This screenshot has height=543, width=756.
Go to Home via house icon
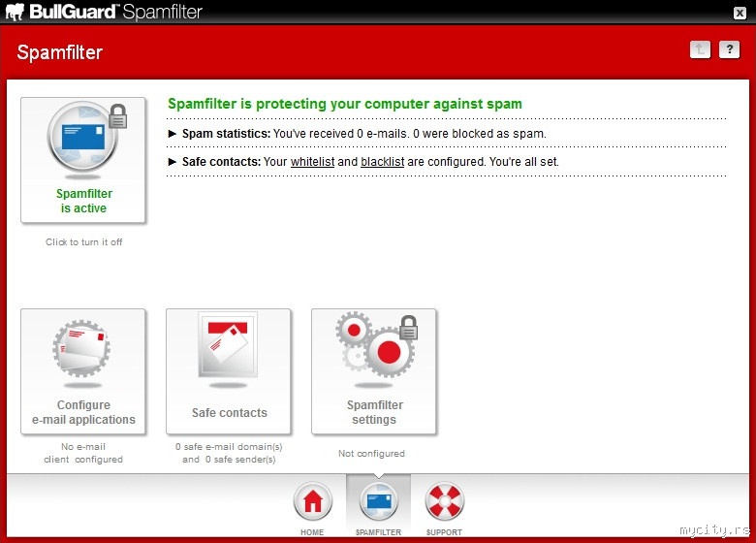(x=312, y=501)
